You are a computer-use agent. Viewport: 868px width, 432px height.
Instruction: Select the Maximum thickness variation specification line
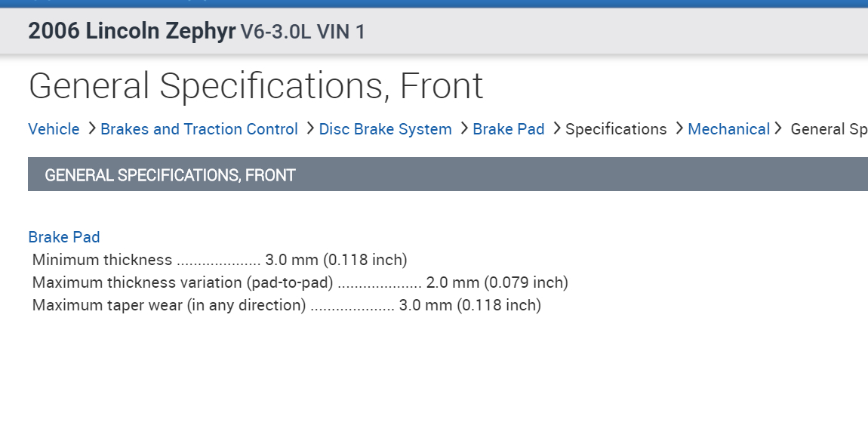[300, 283]
